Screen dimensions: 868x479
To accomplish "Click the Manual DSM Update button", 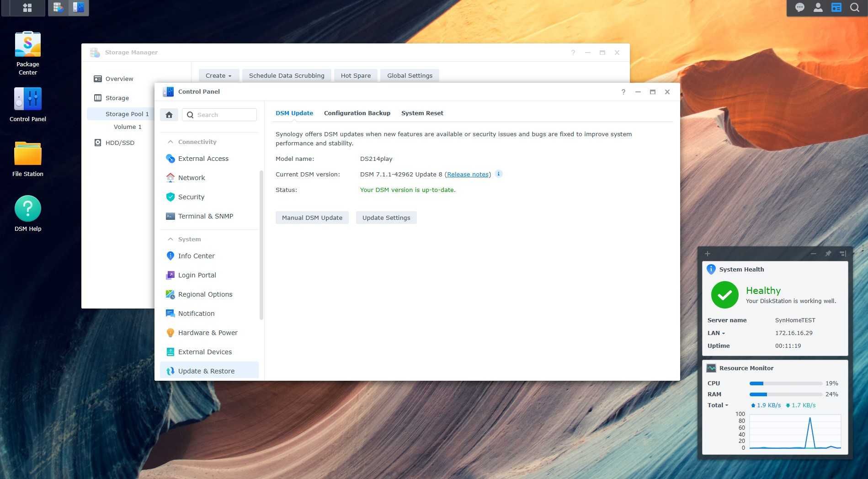I will 312,218.
